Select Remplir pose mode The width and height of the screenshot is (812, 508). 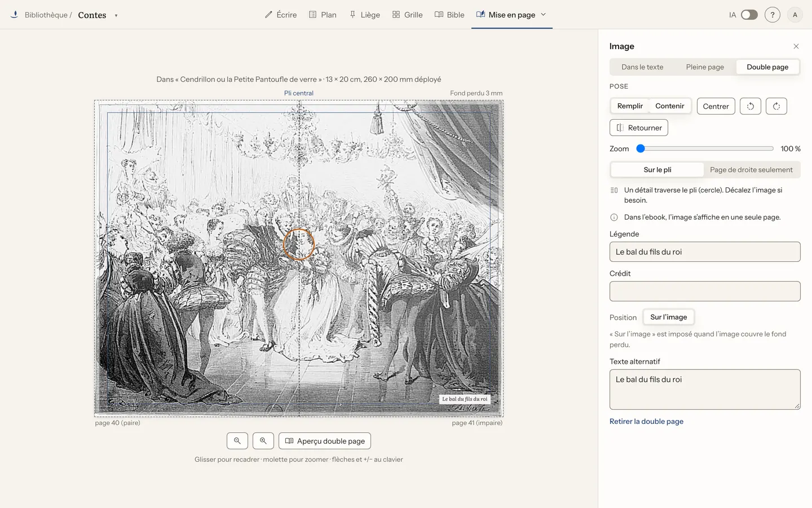click(x=630, y=106)
